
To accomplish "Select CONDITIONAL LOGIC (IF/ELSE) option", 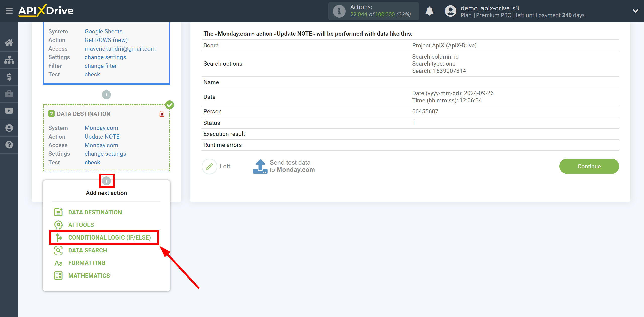I will tap(109, 237).
